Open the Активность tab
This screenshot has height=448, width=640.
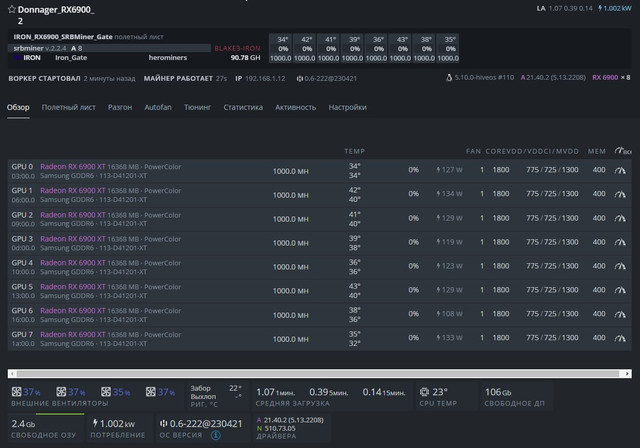tap(296, 107)
